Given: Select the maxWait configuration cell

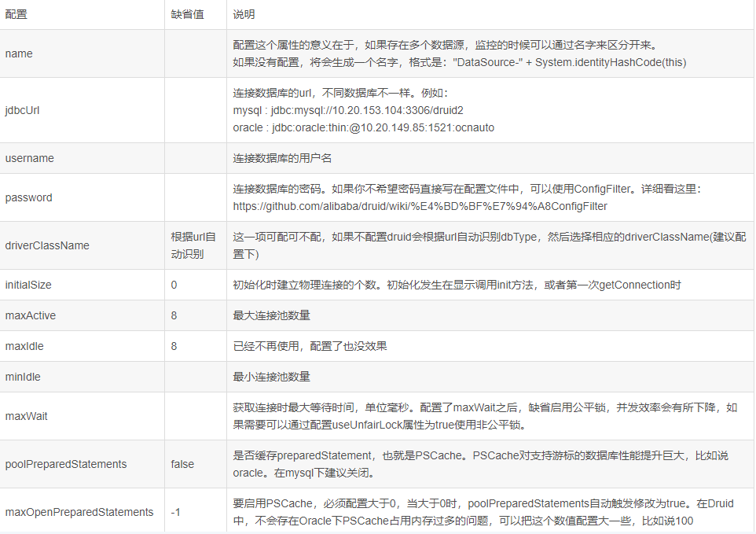Looking at the screenshot, I should (26, 416).
